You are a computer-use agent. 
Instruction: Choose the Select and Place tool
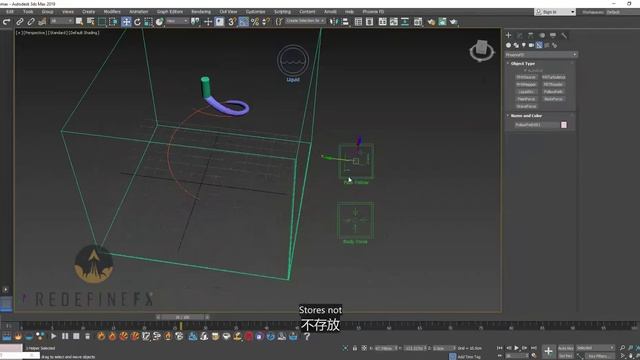160,22
